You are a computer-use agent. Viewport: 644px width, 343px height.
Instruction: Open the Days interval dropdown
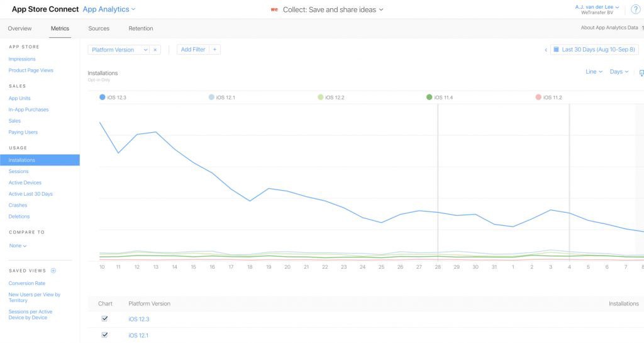tap(619, 72)
